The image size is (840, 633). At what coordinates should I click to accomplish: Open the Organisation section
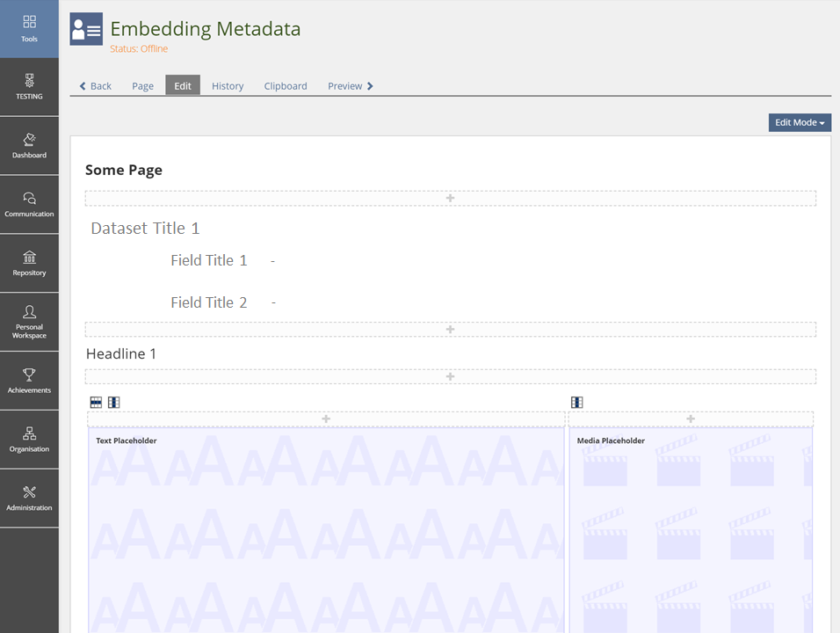29,440
